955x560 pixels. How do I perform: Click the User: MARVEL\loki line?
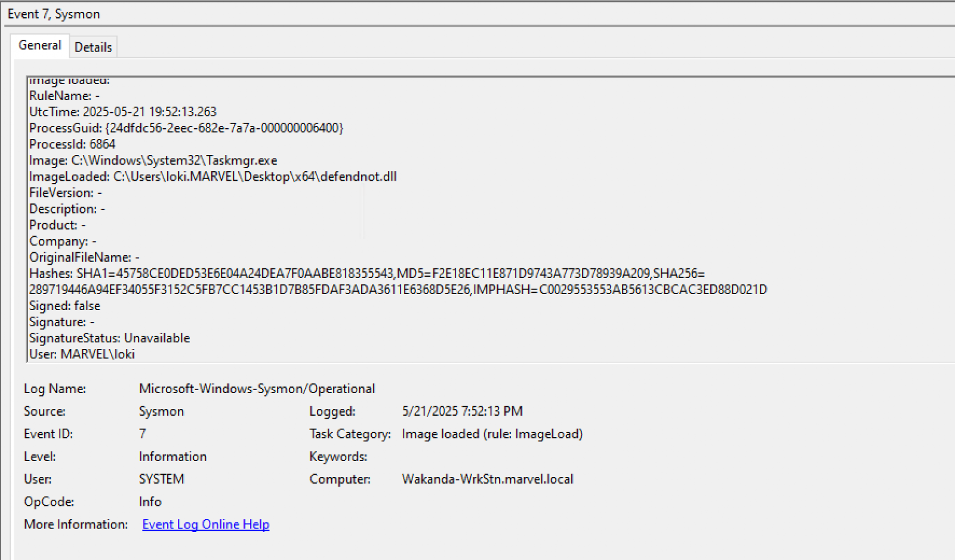click(82, 354)
